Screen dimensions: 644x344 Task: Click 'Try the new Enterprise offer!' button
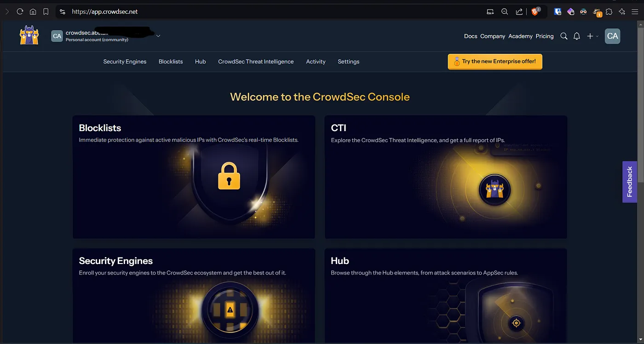point(495,62)
